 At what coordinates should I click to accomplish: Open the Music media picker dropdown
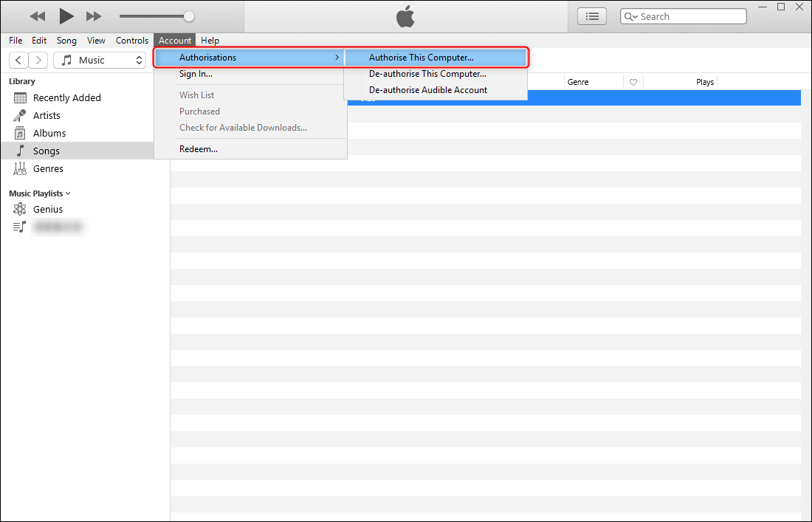(100, 60)
